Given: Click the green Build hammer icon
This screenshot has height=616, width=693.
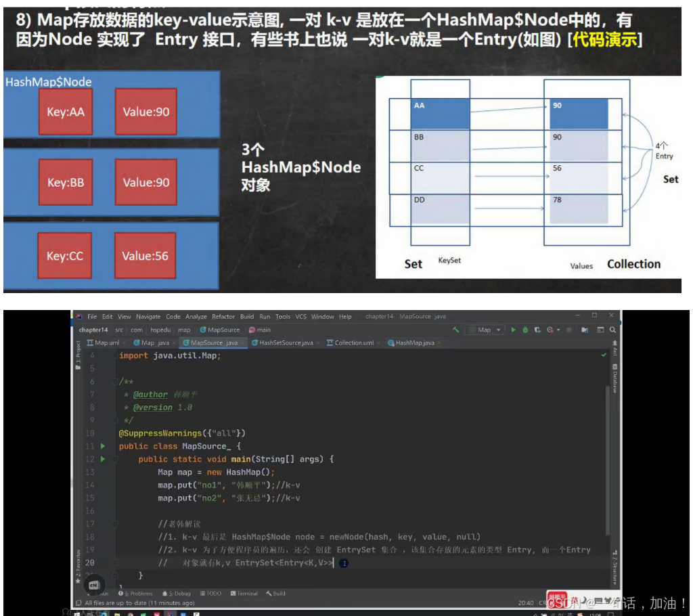Looking at the screenshot, I should (x=456, y=330).
